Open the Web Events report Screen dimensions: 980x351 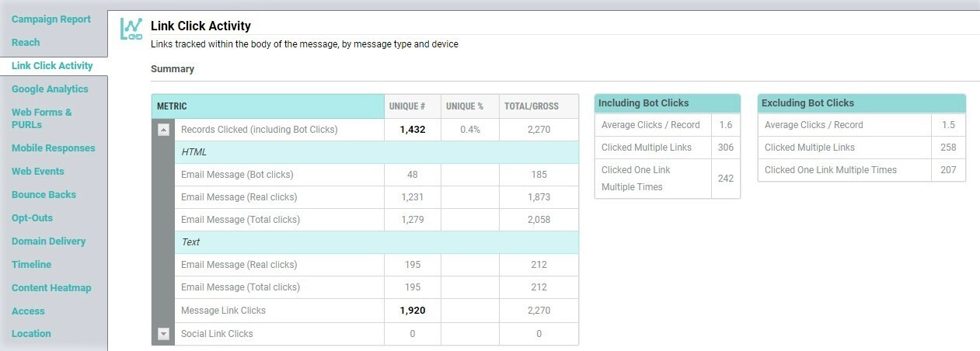[38, 172]
